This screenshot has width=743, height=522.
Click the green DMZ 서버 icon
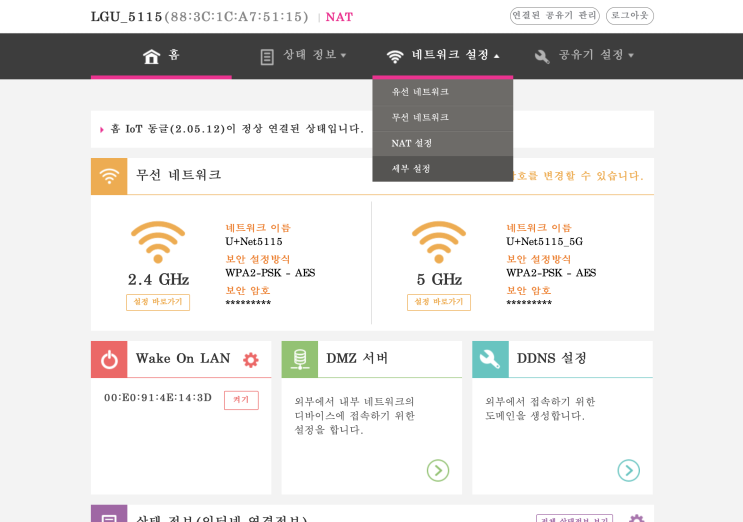coord(299,359)
